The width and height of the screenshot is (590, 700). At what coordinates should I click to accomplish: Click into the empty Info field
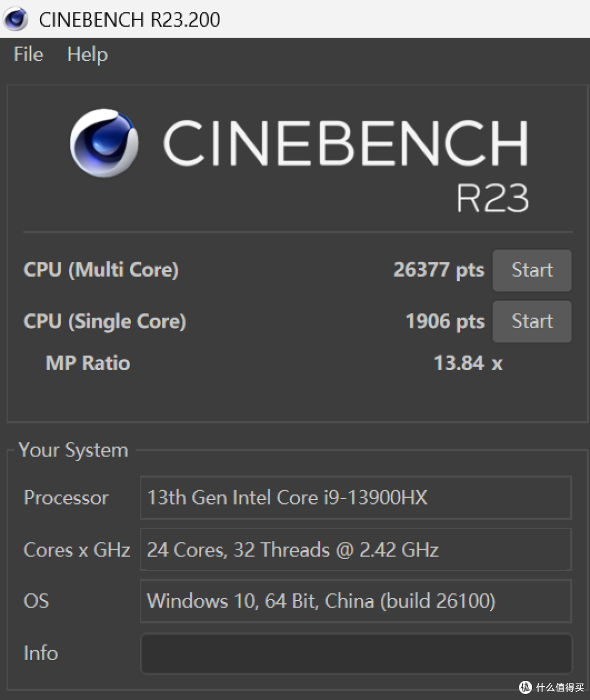[x=356, y=654]
